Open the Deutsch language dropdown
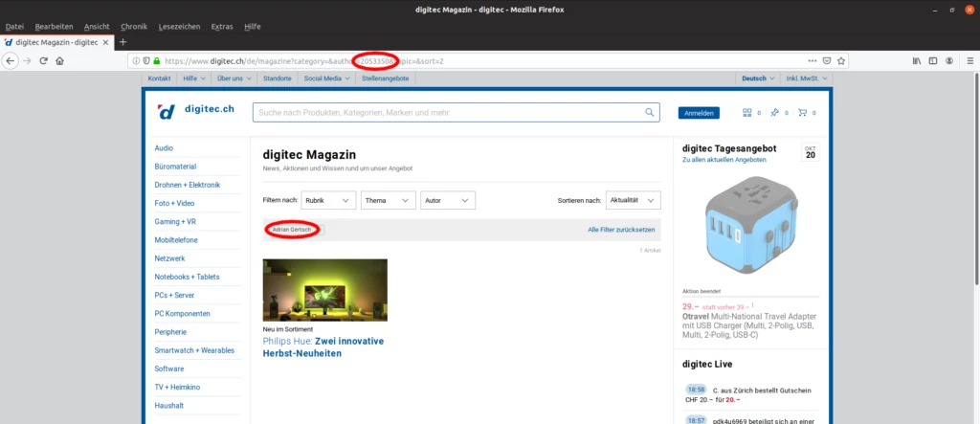Viewport: 980px width, 424px height. click(x=758, y=78)
